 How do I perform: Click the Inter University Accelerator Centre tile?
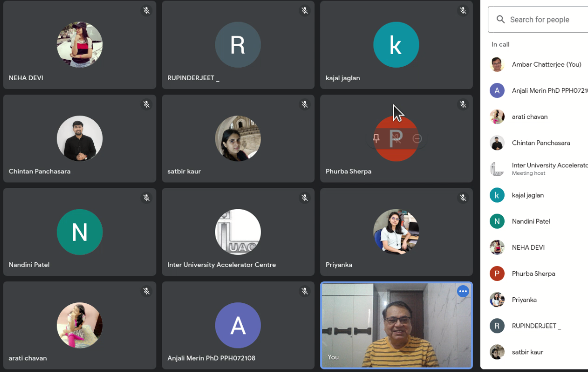point(238,232)
